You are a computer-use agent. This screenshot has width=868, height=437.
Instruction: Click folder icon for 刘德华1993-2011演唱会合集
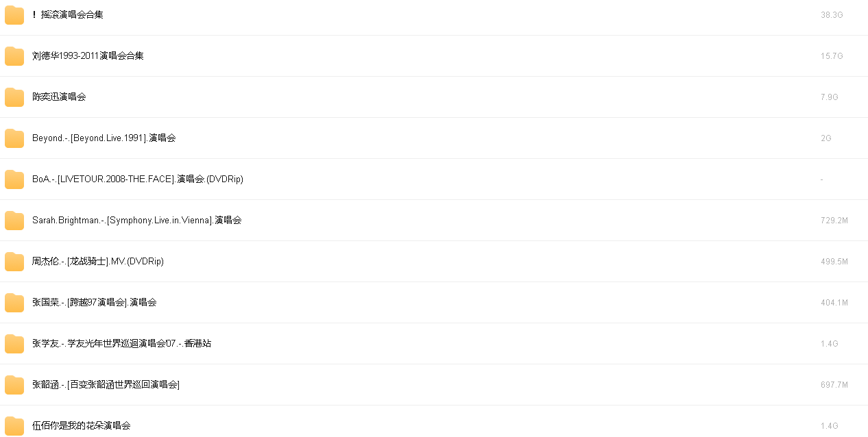pos(14,56)
